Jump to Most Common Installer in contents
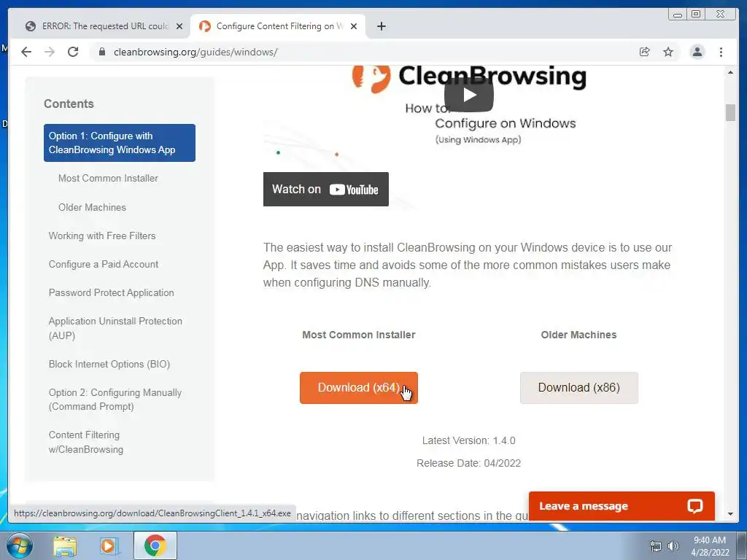 click(108, 178)
